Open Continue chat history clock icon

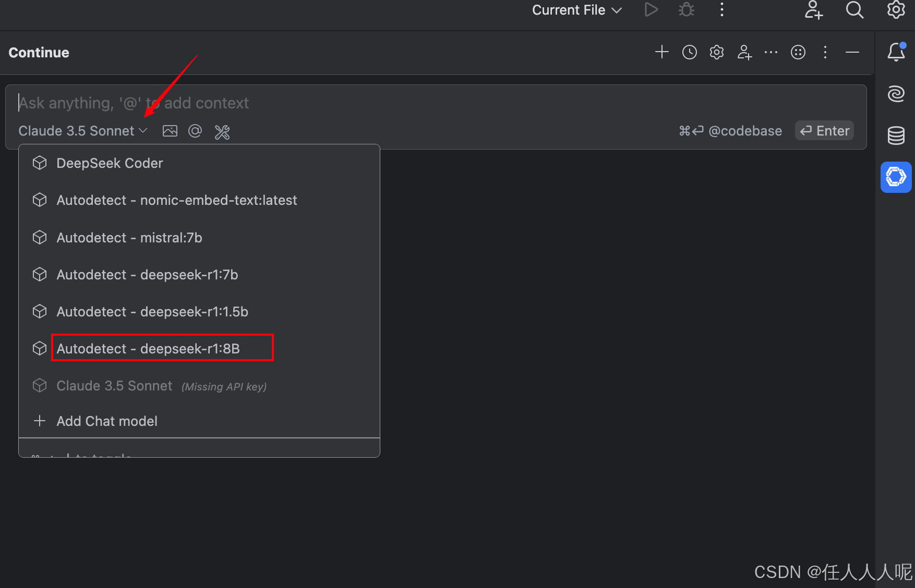click(690, 52)
